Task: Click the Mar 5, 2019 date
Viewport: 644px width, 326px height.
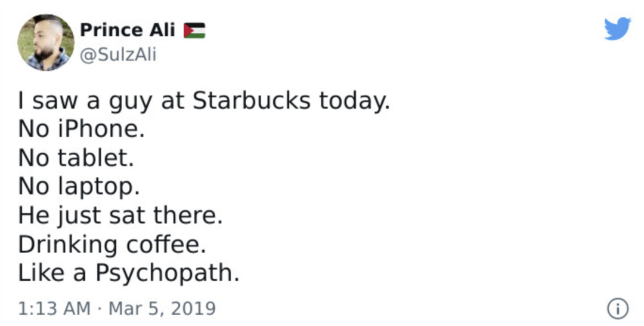Action: click(x=161, y=308)
